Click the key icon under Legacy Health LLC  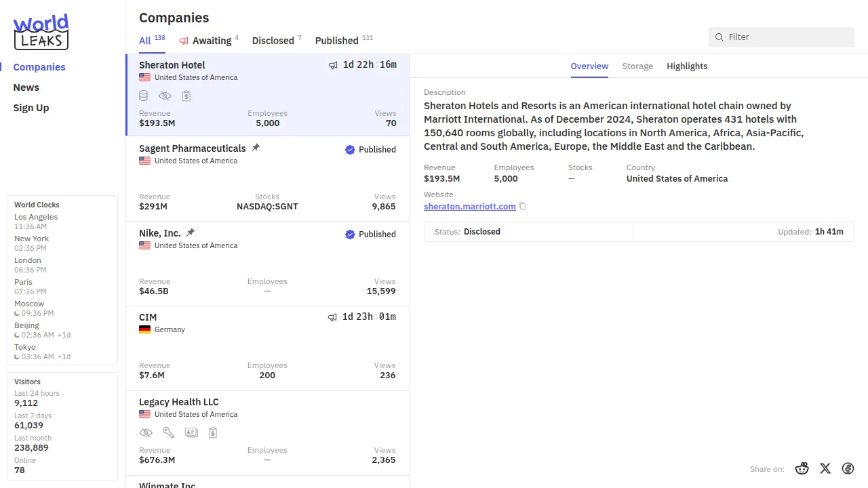click(168, 432)
